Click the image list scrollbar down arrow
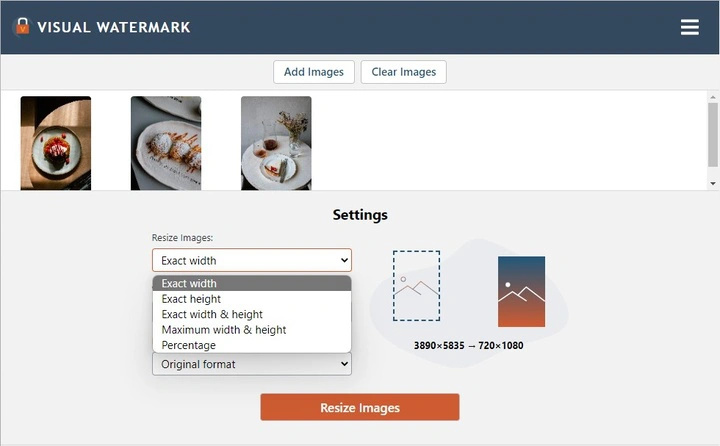 click(713, 183)
